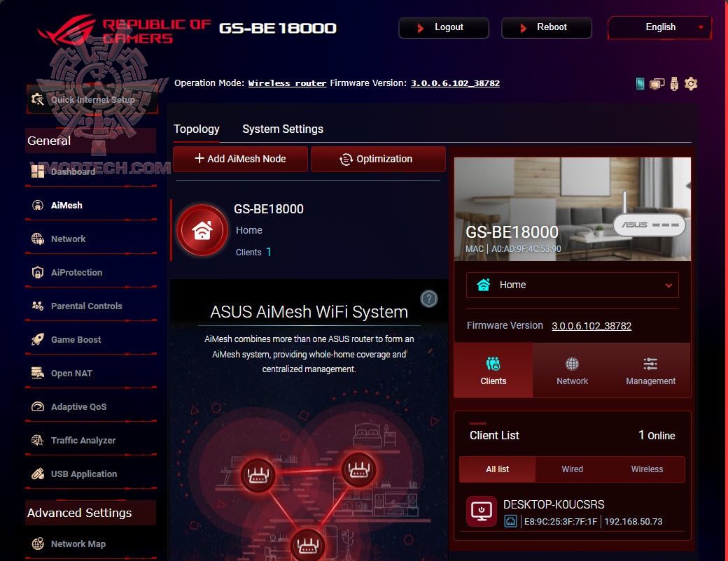728x561 pixels.
Task: Click the wired devices status icon
Action: [656, 83]
